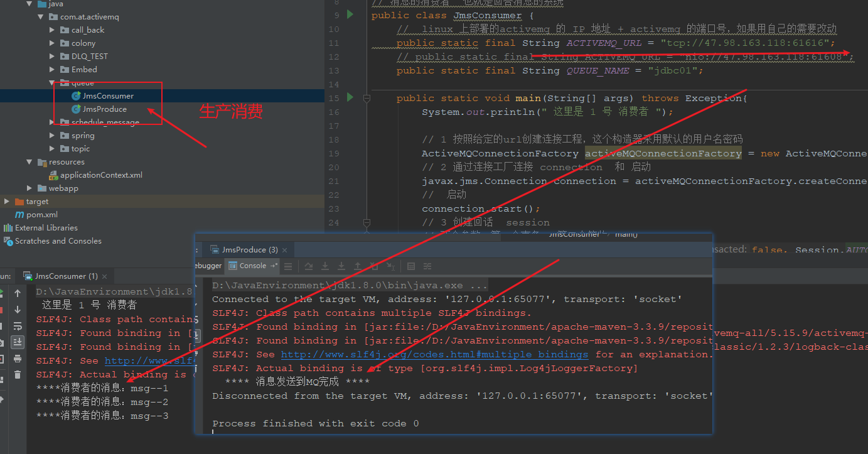Expand the Embed package
This screenshot has width=868, height=454.
[52, 70]
